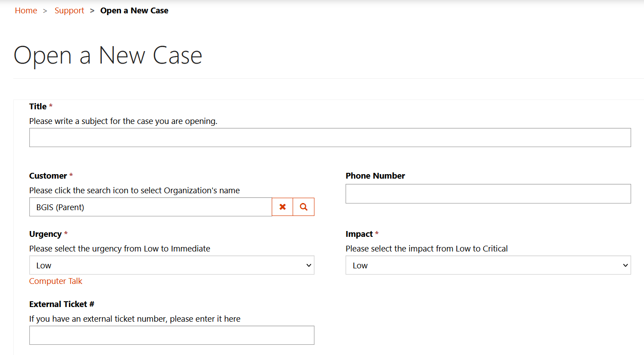Go to Support in the breadcrumb
The image size is (644, 355).
(69, 11)
